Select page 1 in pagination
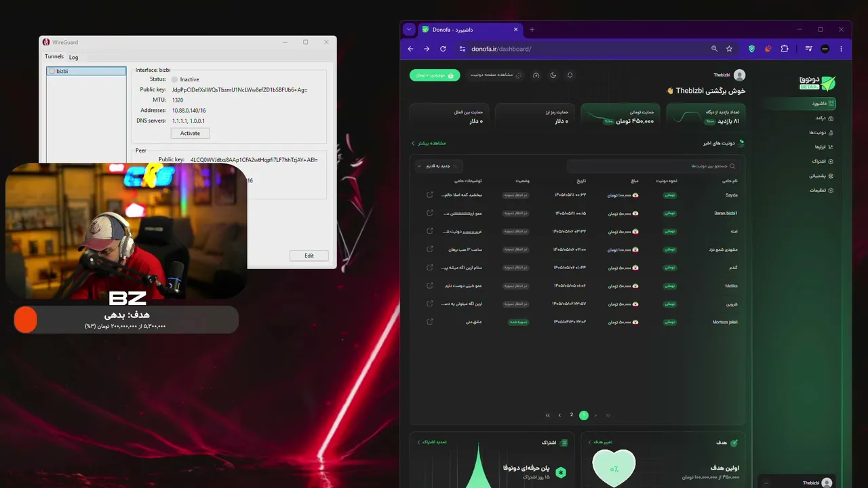The image size is (868, 488). (x=584, y=415)
